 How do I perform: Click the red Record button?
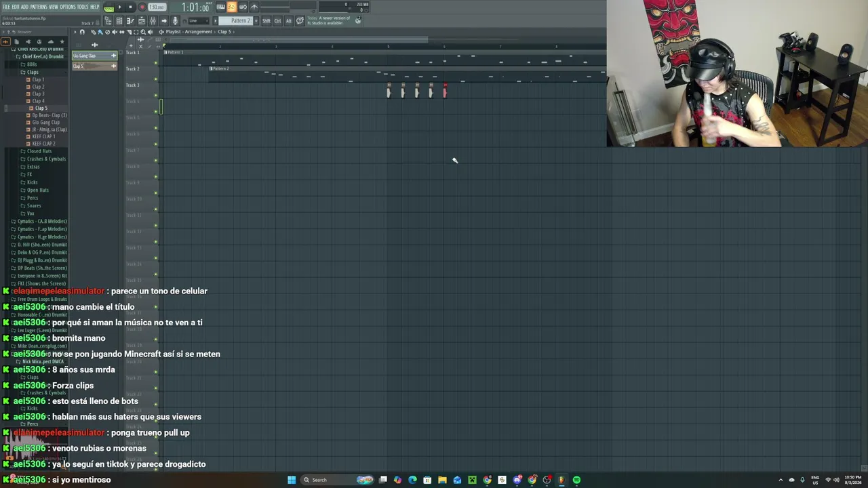click(x=142, y=7)
